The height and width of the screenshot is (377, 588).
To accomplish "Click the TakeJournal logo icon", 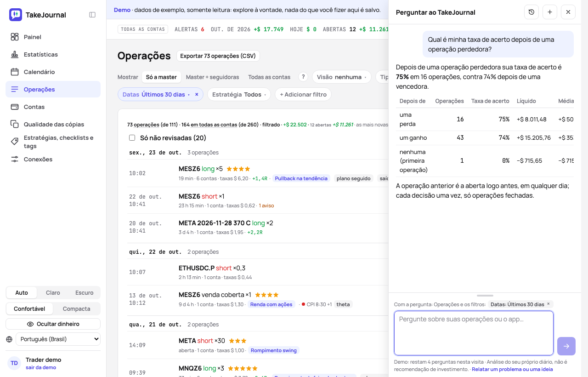I will [15, 15].
